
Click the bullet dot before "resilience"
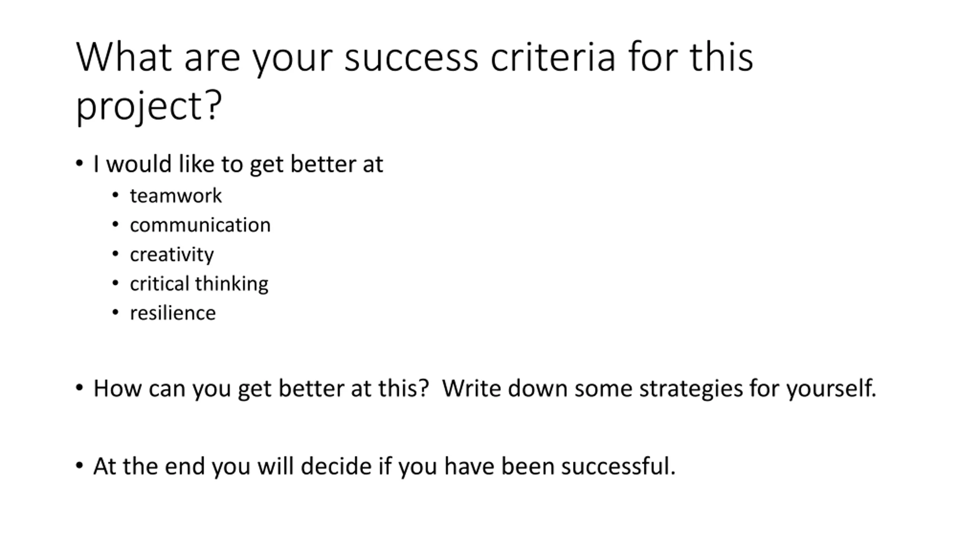[115, 313]
